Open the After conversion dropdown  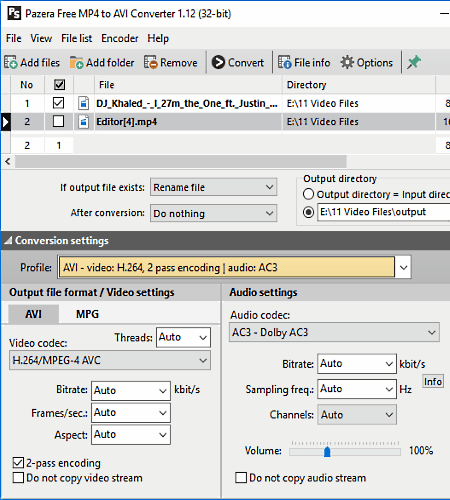(x=213, y=213)
